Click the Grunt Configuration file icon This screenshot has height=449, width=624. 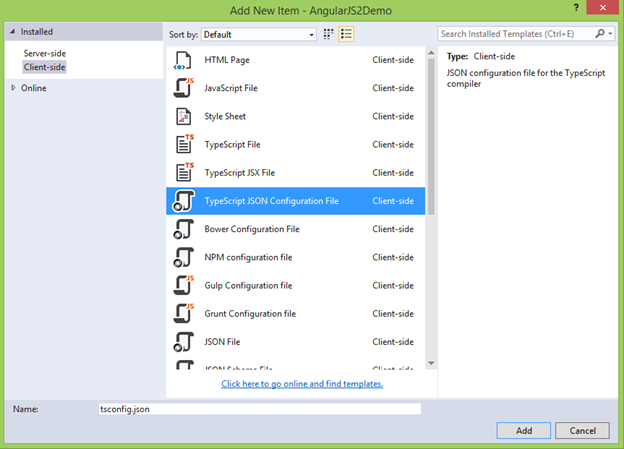click(x=183, y=314)
